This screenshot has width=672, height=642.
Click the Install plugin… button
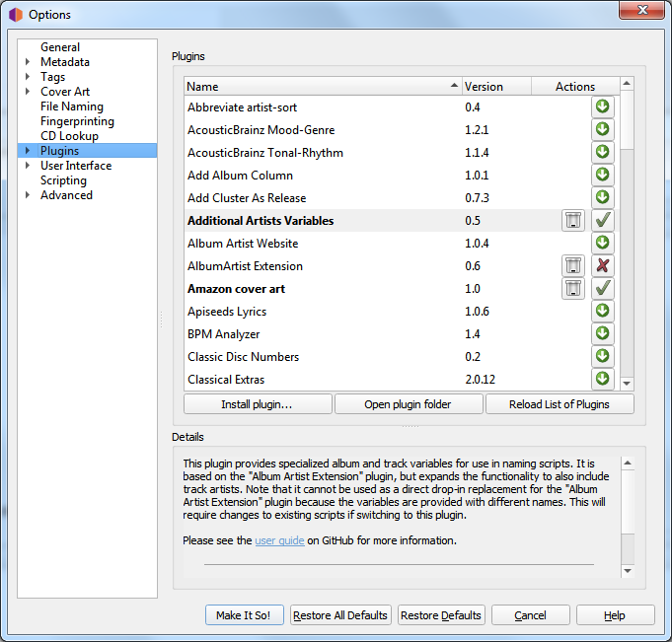pyautogui.click(x=257, y=404)
